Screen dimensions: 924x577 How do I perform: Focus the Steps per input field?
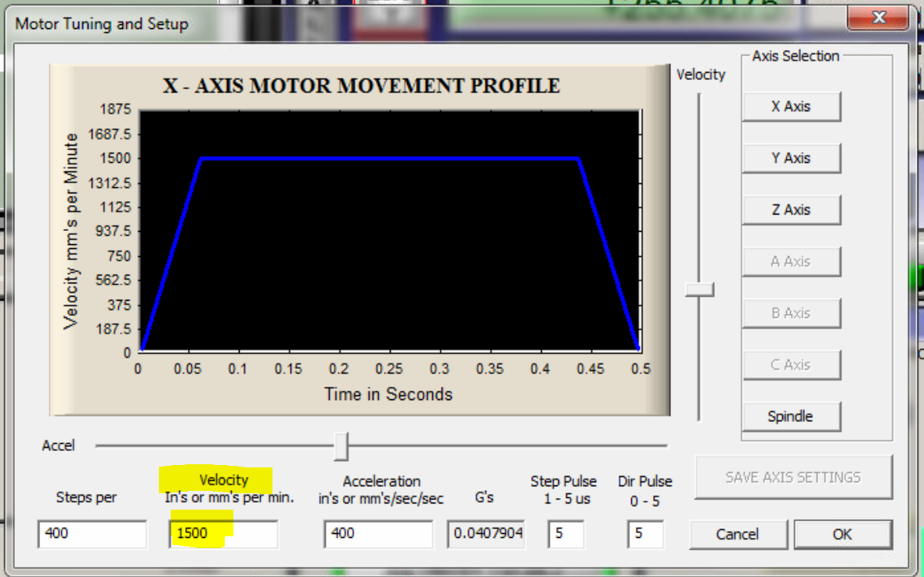[92, 534]
